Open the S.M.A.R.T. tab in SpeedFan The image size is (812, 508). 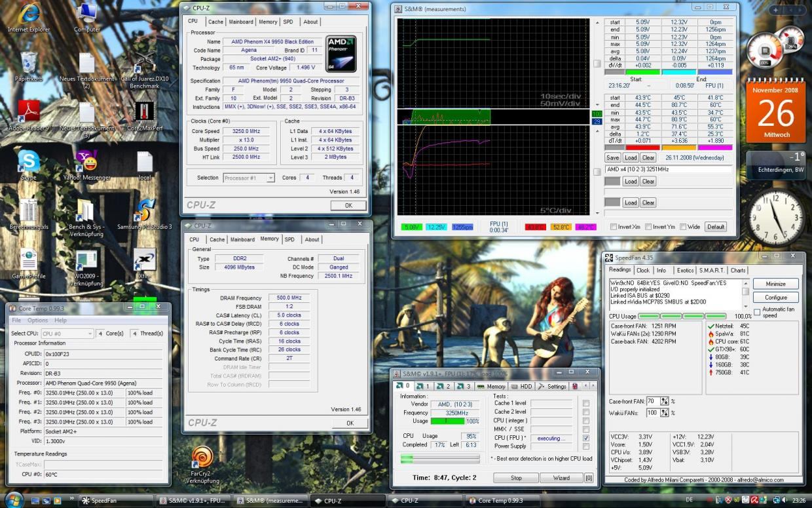(711, 270)
